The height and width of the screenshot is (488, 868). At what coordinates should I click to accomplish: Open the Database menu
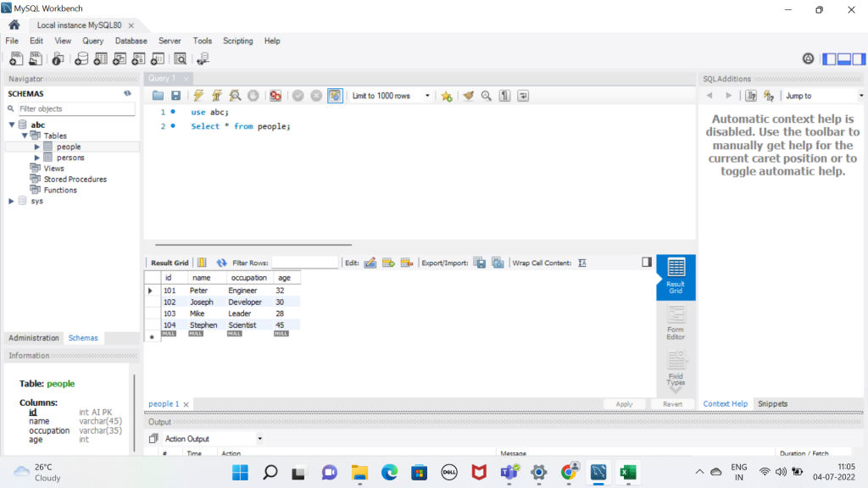(x=131, y=41)
